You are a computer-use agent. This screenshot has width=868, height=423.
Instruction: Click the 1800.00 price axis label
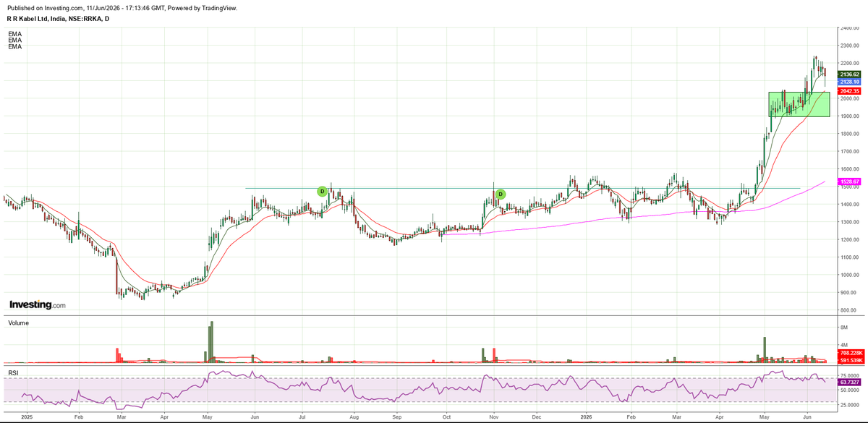point(851,134)
